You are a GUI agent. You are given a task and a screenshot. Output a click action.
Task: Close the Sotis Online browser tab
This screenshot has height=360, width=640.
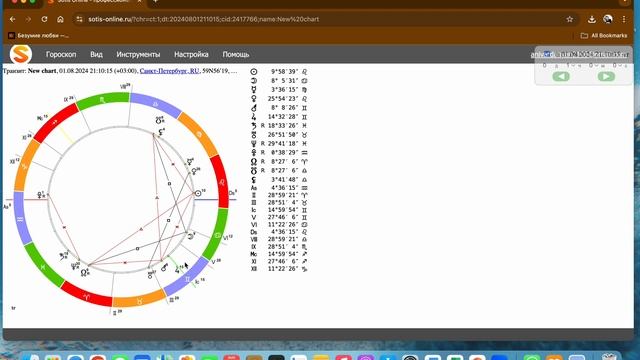[139, 2]
